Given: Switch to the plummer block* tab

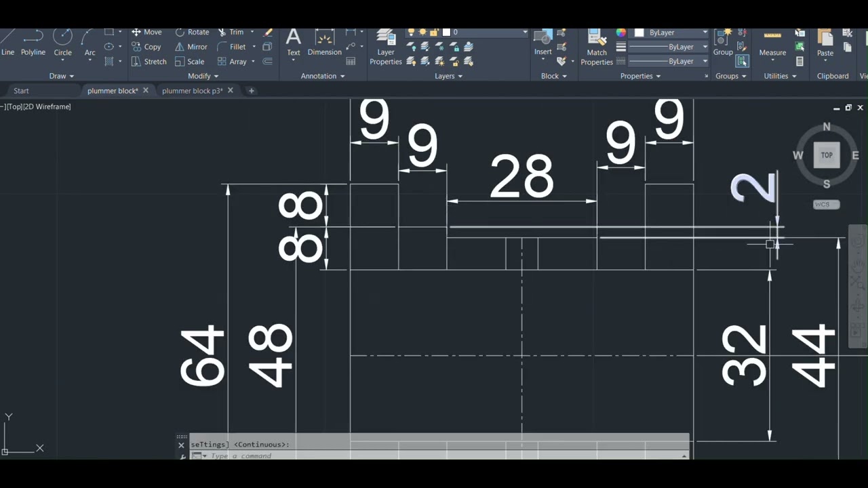Looking at the screenshot, I should coord(112,91).
